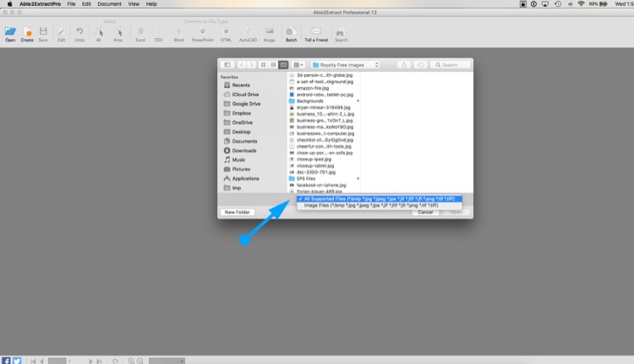The height and width of the screenshot is (364, 634).
Task: Switch dialog to icon view
Action: 263,65
